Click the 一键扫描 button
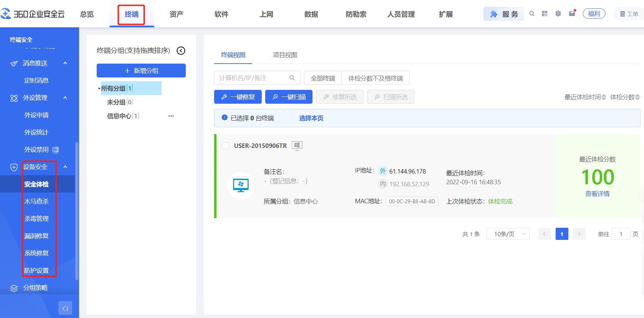The width and height of the screenshot is (644, 318). tap(289, 97)
